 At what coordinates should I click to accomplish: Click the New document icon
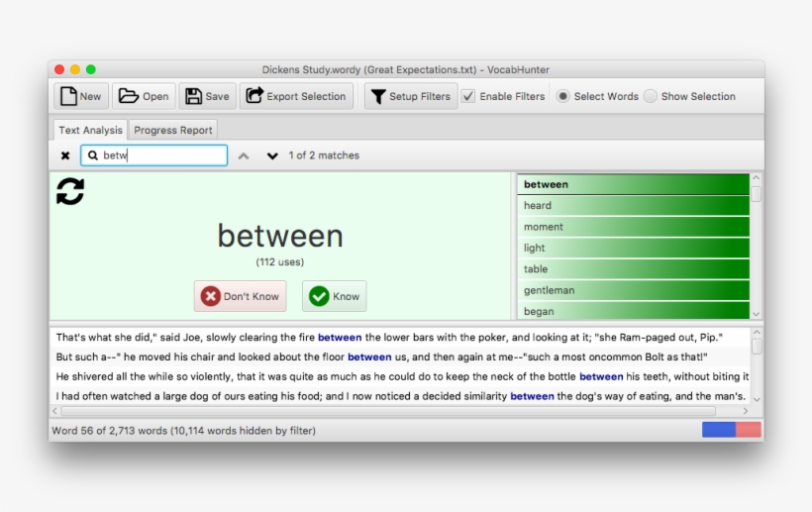tap(68, 96)
